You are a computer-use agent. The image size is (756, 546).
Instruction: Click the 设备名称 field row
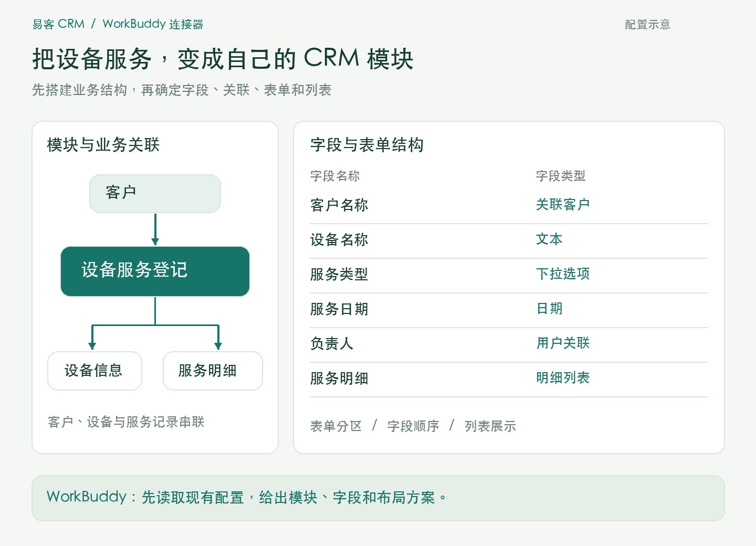pyautogui.click(x=509, y=240)
